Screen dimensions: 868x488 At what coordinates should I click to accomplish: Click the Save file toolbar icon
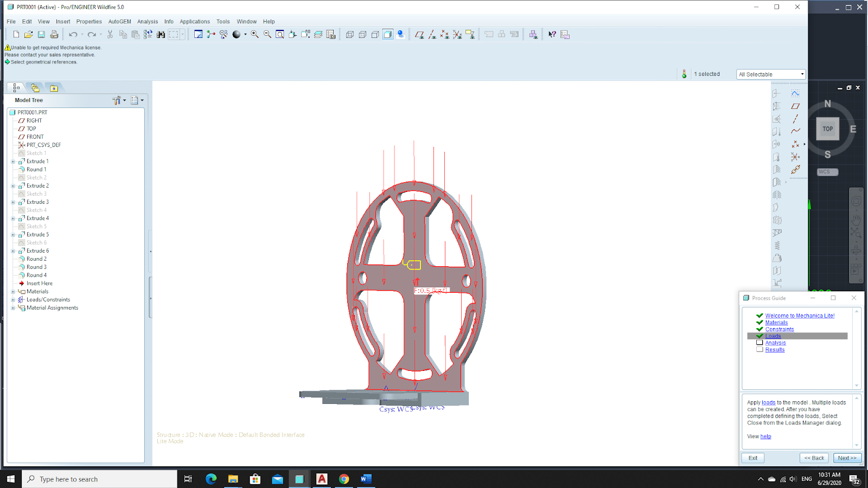coord(41,35)
